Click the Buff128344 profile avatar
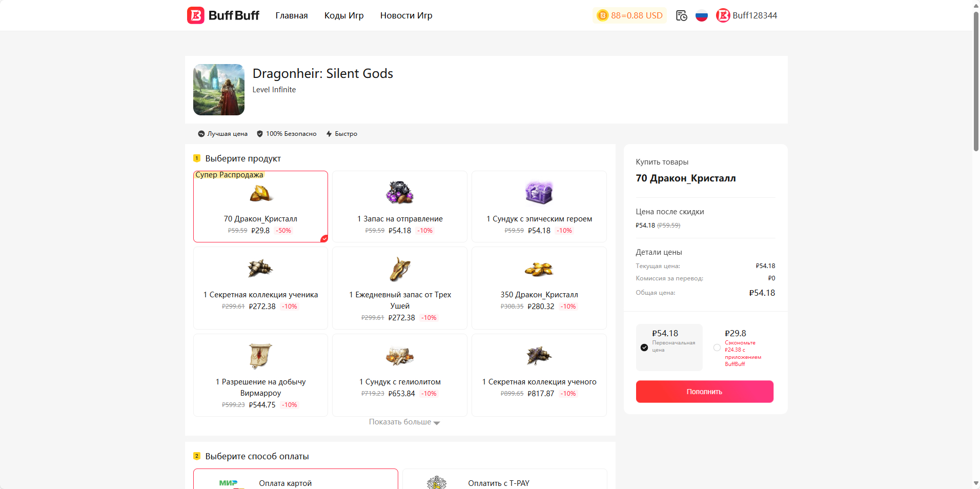 click(x=723, y=15)
